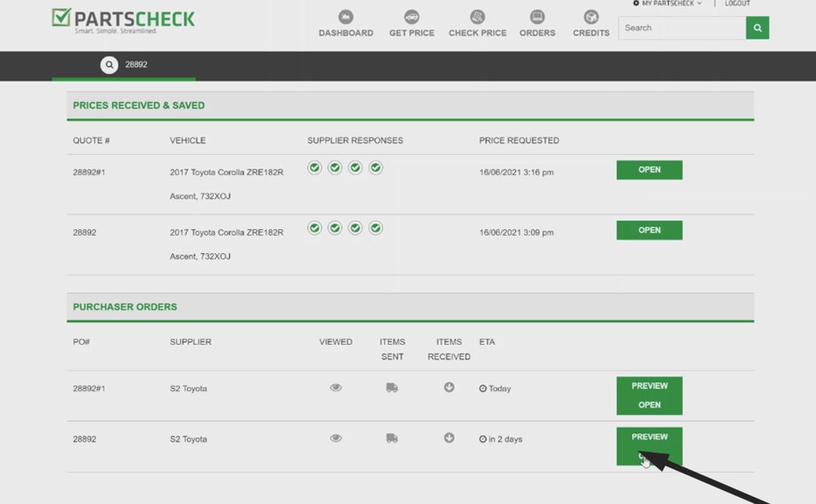This screenshot has height=504, width=816.
Task: Click last supplier response check for quote 28892
Action: point(376,228)
